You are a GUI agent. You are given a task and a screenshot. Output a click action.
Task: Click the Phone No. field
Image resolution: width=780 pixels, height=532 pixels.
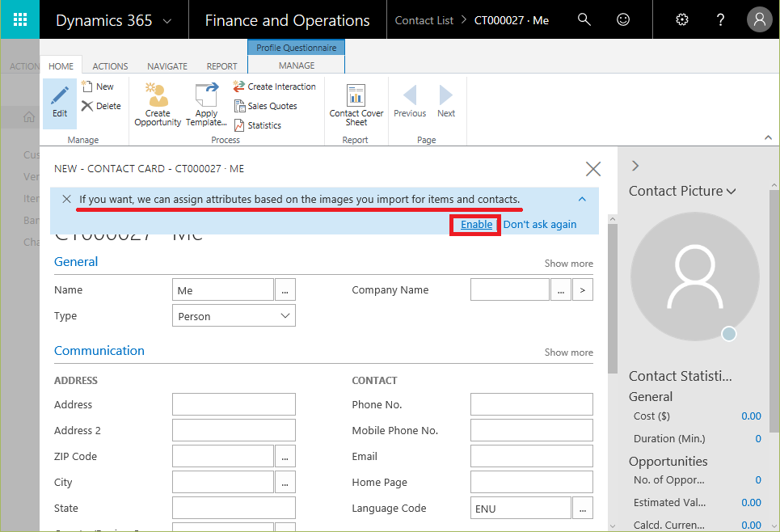(x=532, y=404)
